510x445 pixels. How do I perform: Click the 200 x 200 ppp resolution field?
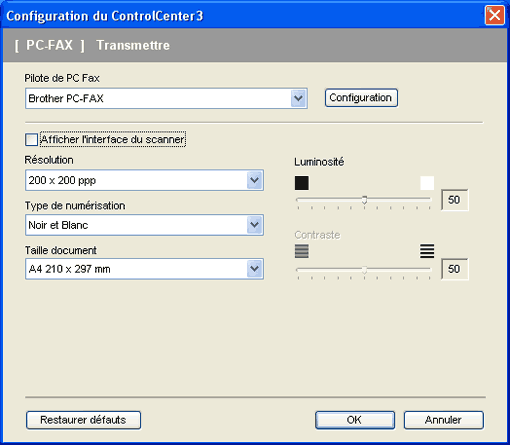[144, 180]
